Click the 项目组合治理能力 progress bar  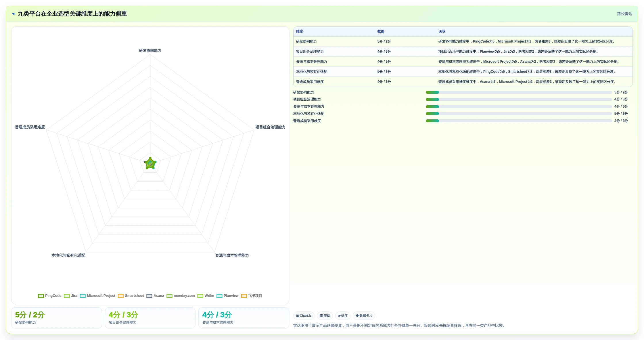[x=519, y=100]
